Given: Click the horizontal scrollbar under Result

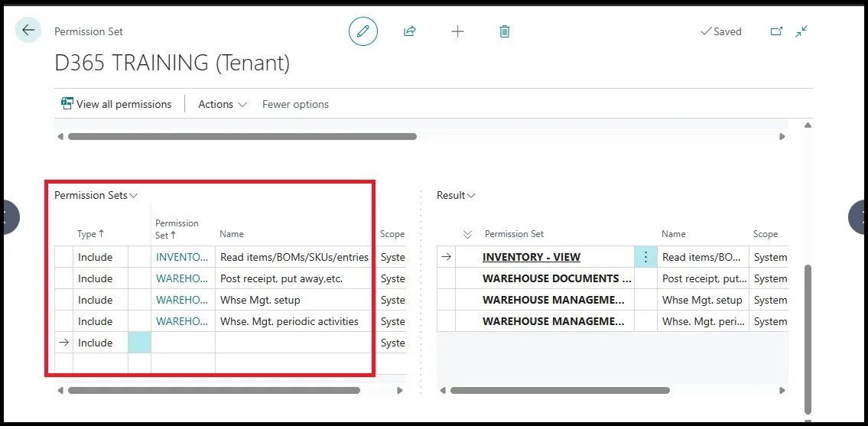Looking at the screenshot, I should click(x=561, y=391).
